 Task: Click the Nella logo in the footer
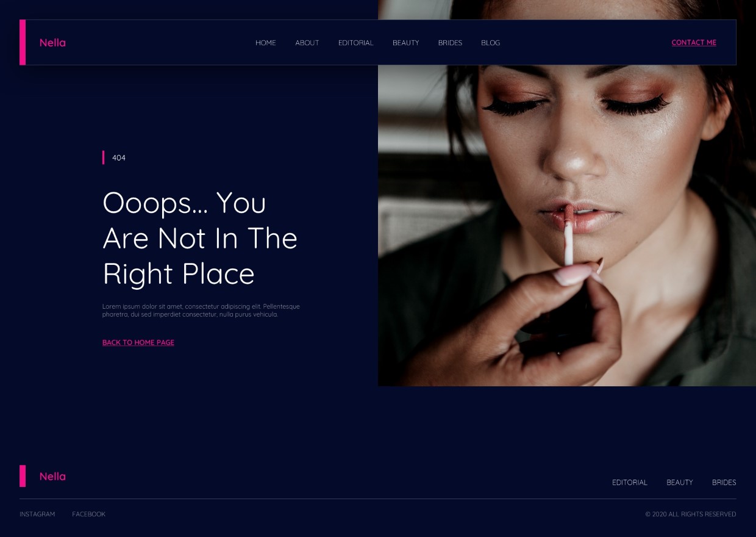52,477
